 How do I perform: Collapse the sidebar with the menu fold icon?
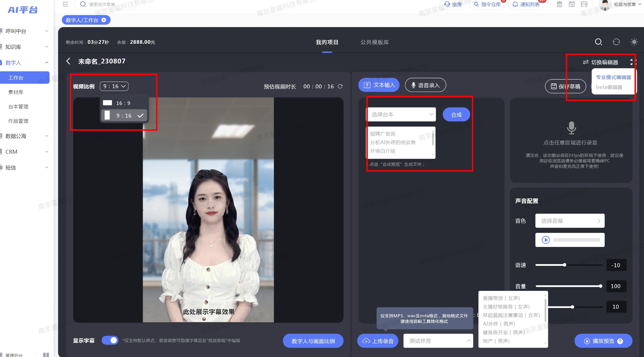(x=65, y=4)
